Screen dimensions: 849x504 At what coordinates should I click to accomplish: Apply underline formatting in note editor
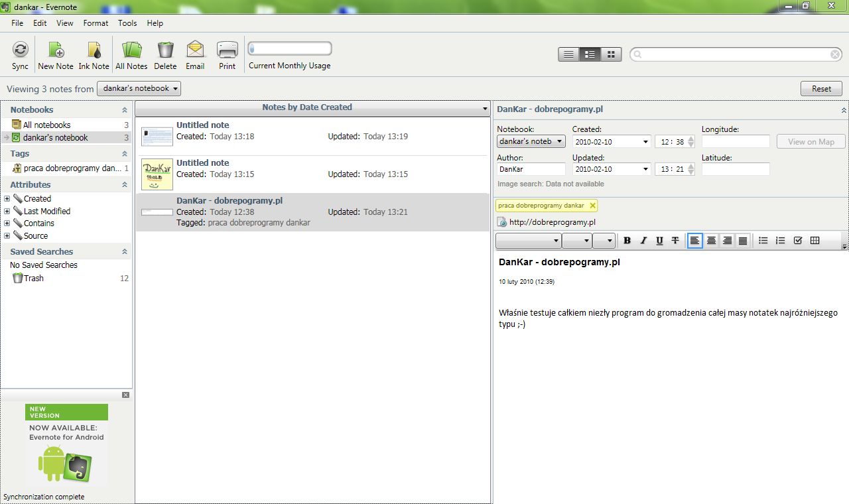coord(659,241)
